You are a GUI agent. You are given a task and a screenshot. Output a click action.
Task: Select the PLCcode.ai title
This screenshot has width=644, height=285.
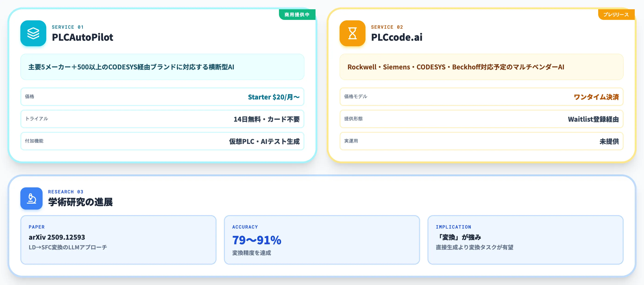coord(397,37)
